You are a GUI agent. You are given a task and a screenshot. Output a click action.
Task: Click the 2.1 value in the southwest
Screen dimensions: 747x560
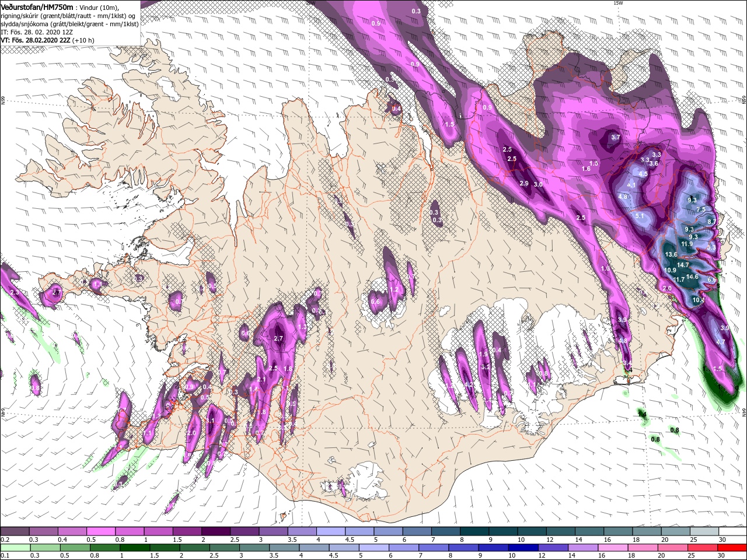pyautogui.click(x=261, y=379)
